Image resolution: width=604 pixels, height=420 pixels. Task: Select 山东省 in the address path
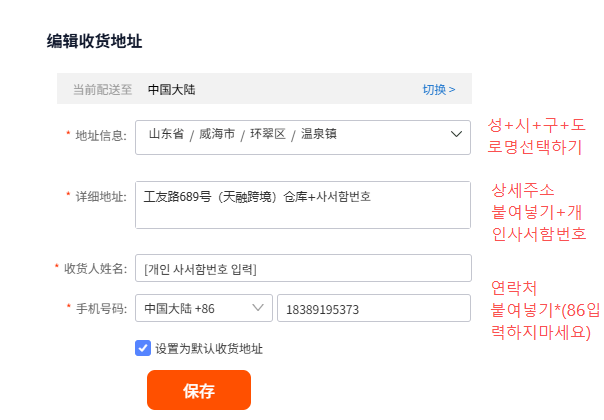tap(166, 134)
